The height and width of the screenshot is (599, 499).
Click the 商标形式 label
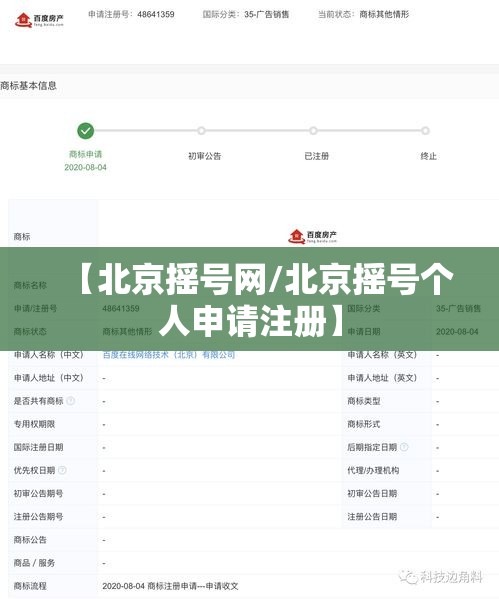(364, 424)
